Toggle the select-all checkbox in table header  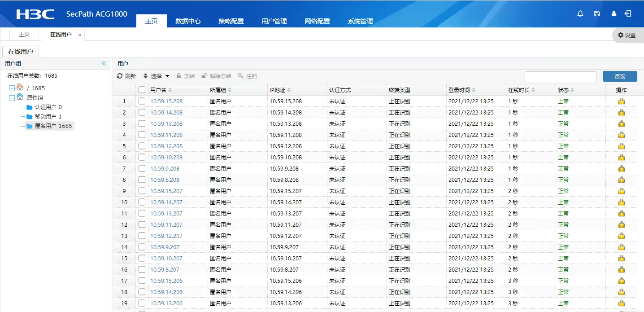point(142,90)
